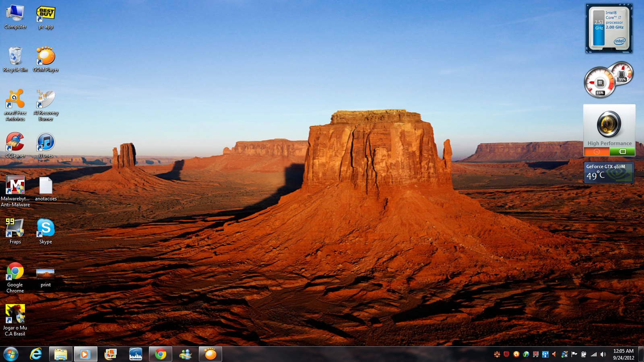
Task: Click the GeForce GTX 460M temperature gadget
Action: click(x=609, y=172)
